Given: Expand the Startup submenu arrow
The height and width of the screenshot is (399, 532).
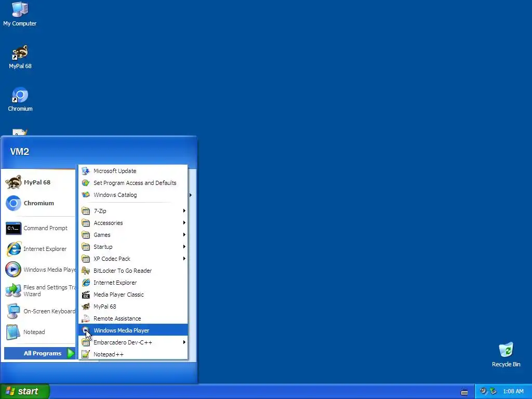Looking at the screenshot, I should 184,247.
